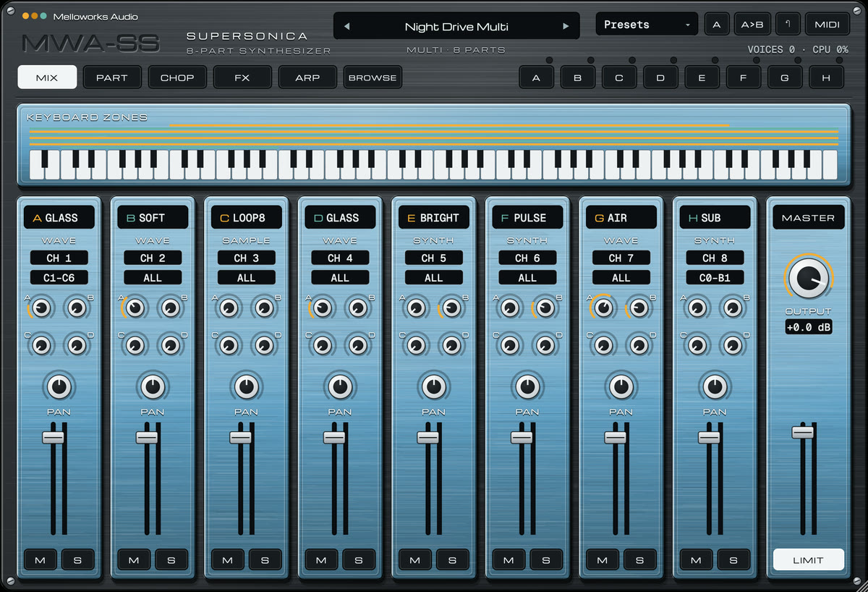
Task: Solo part F PULSE
Action: 546,559
